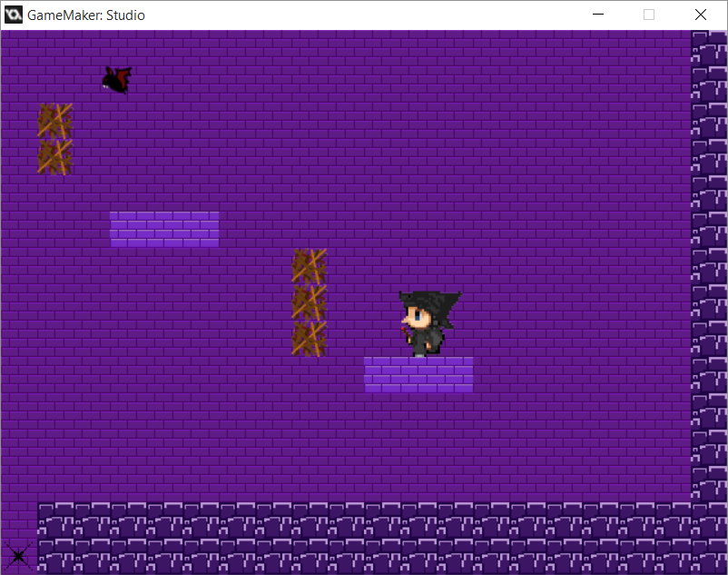The image size is (728, 575).
Task: Click the disabled maximize button
Action: coord(649,15)
